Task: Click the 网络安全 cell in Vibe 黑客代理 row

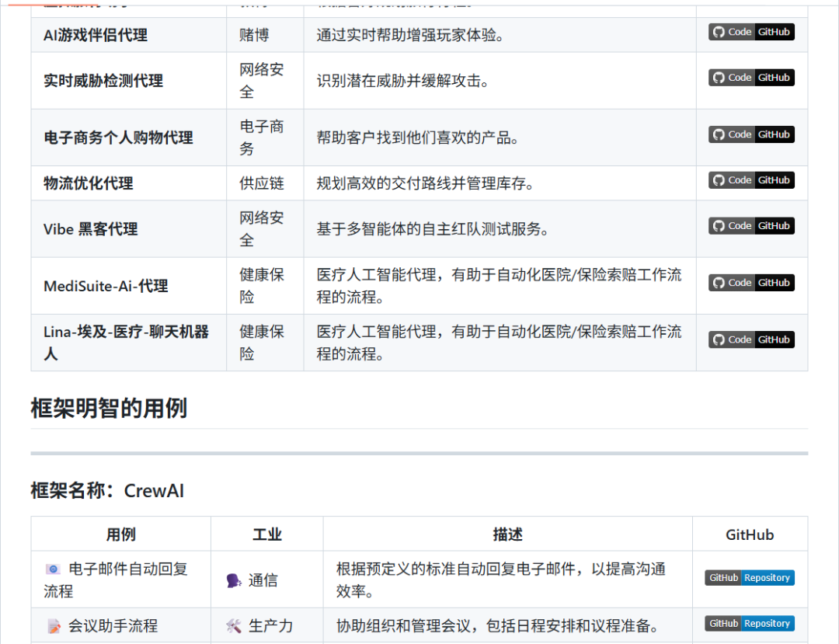Action: 262,229
